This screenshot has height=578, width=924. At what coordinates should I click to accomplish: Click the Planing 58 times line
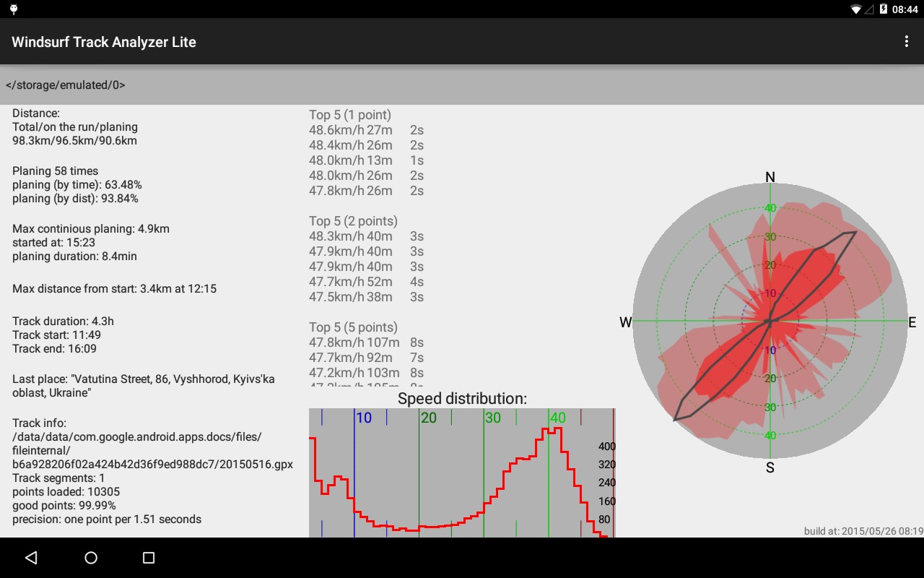(x=55, y=171)
